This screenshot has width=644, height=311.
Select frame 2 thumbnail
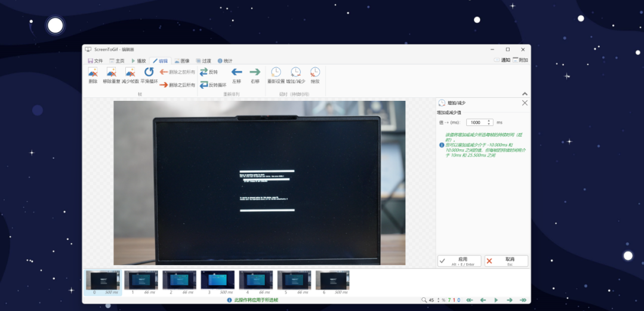[x=180, y=283]
